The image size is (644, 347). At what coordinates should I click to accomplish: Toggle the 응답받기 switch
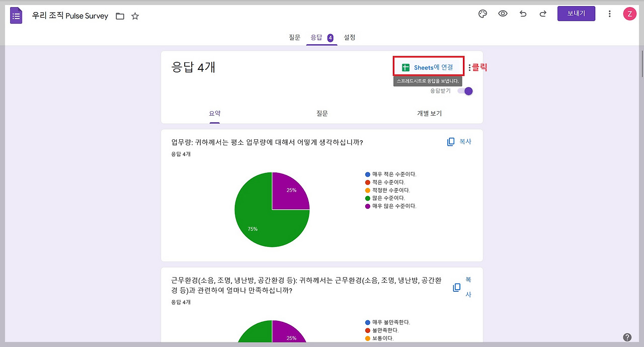[x=465, y=91]
